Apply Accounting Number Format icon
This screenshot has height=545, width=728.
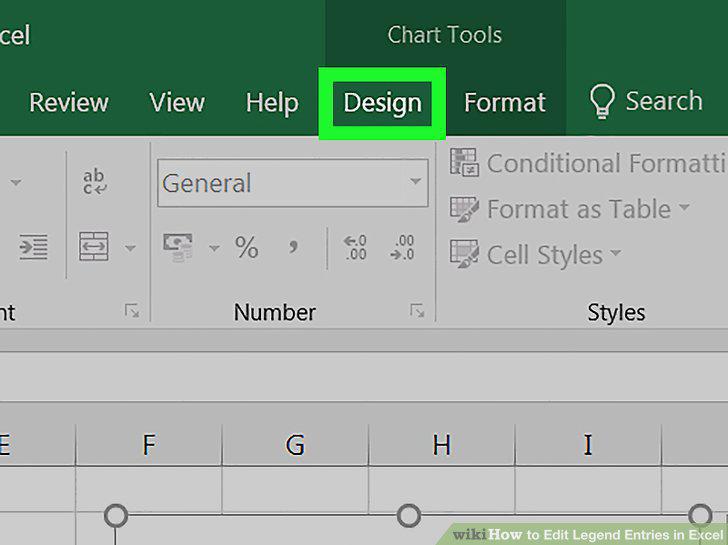[x=178, y=247]
